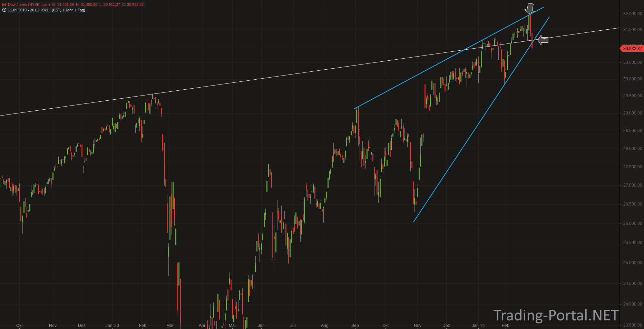The width and height of the screenshot is (644, 329).
Task: Click the close value C: 30.932,37
Action: 133,5
